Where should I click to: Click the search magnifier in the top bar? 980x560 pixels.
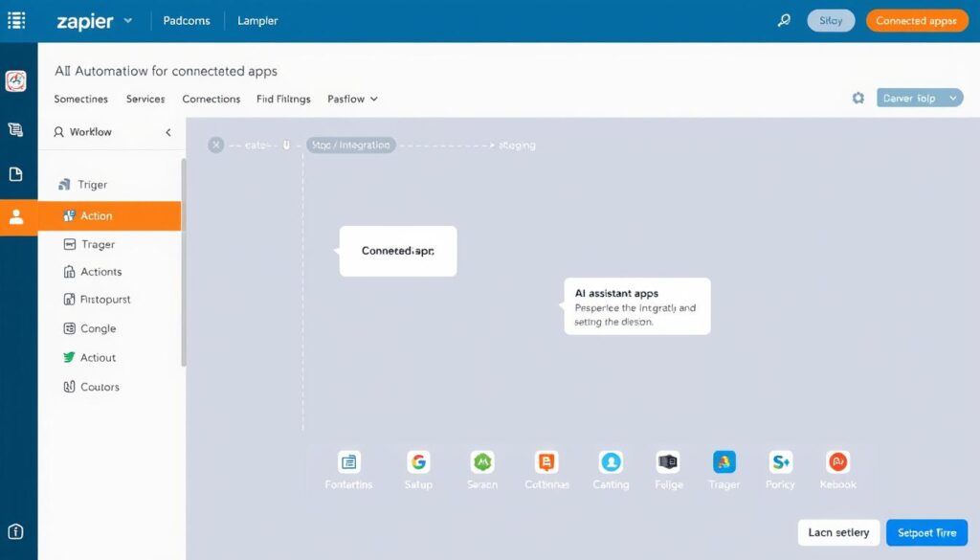click(x=784, y=19)
